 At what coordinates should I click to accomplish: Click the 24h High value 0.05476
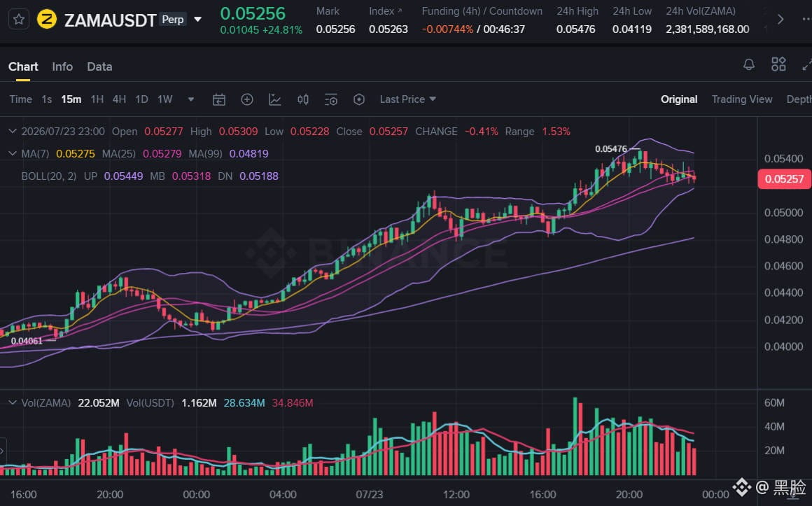[x=576, y=29]
